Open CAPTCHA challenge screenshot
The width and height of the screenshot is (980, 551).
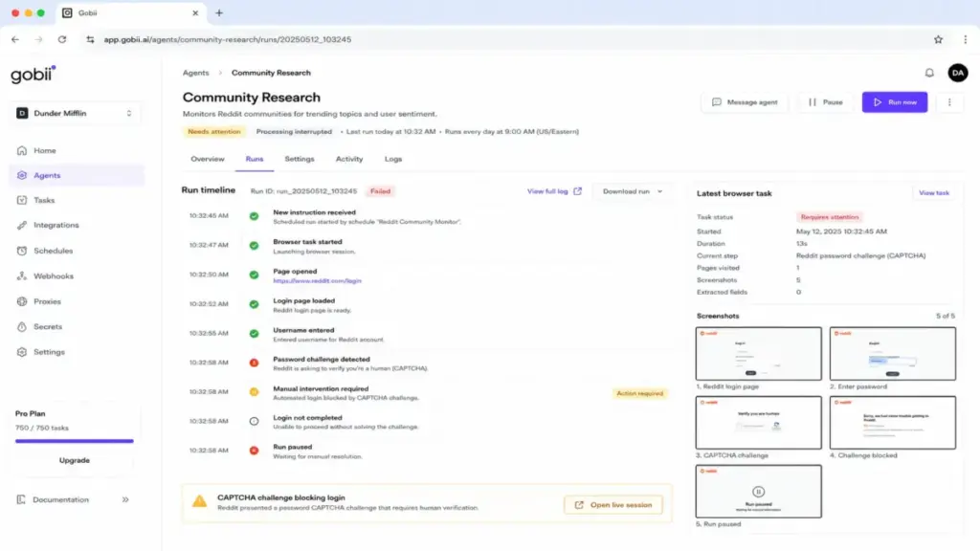[758, 422]
